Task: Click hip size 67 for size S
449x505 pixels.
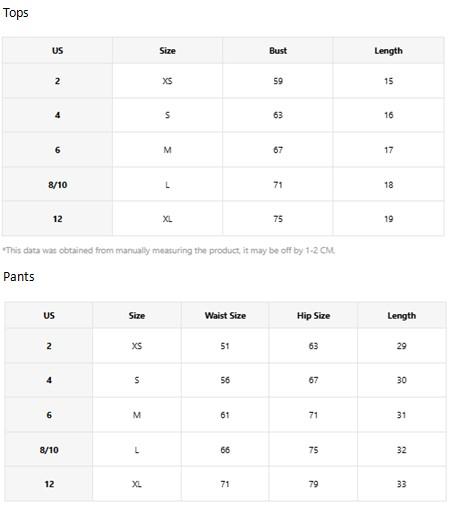Action: tap(313, 380)
